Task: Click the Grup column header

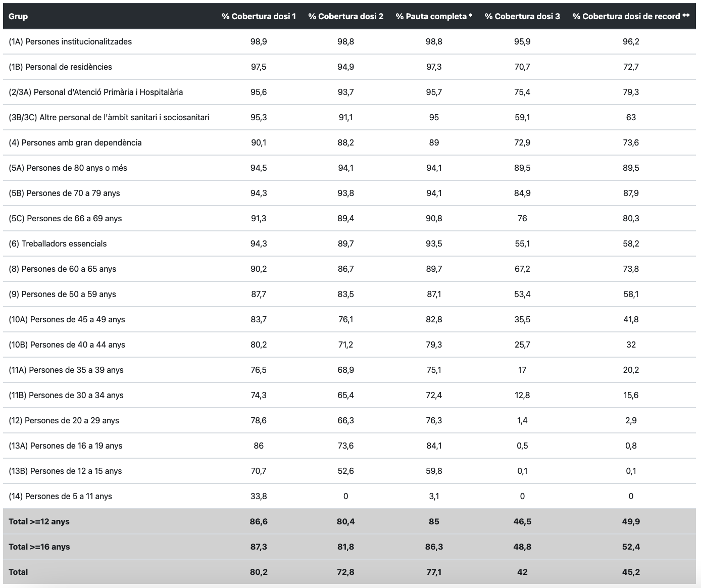Action: pos(18,16)
